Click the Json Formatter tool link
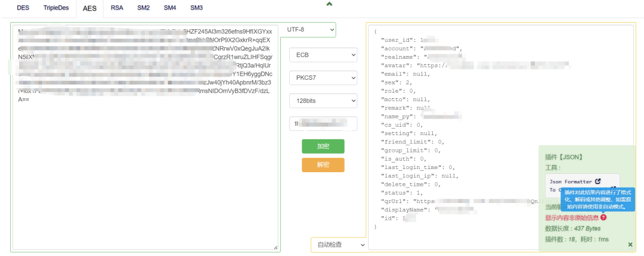The height and width of the screenshot is (256, 644). coord(571,182)
